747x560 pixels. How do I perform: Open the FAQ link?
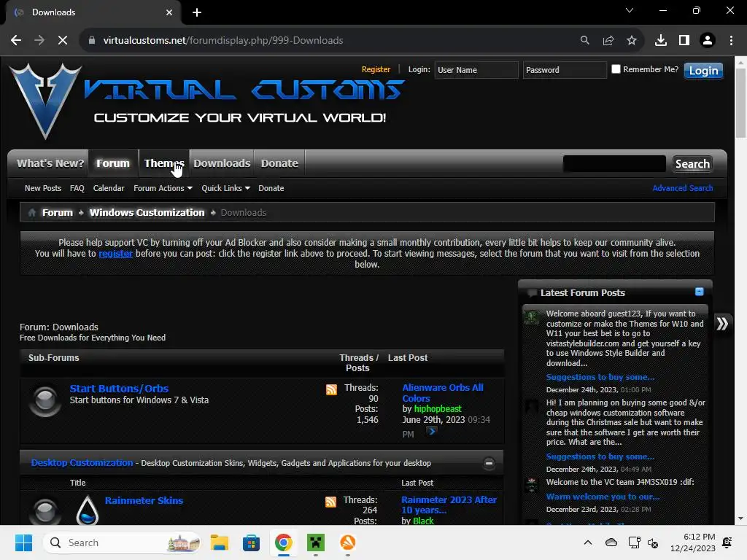coord(77,188)
